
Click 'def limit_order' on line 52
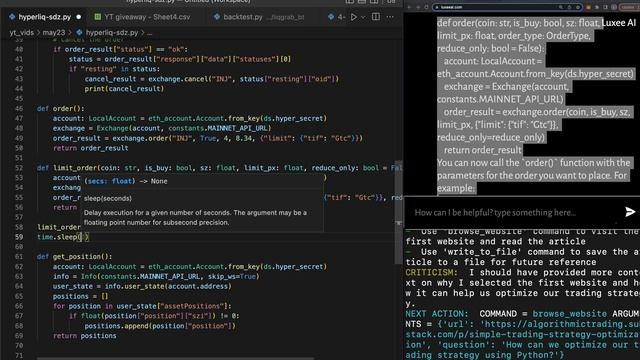68,168
